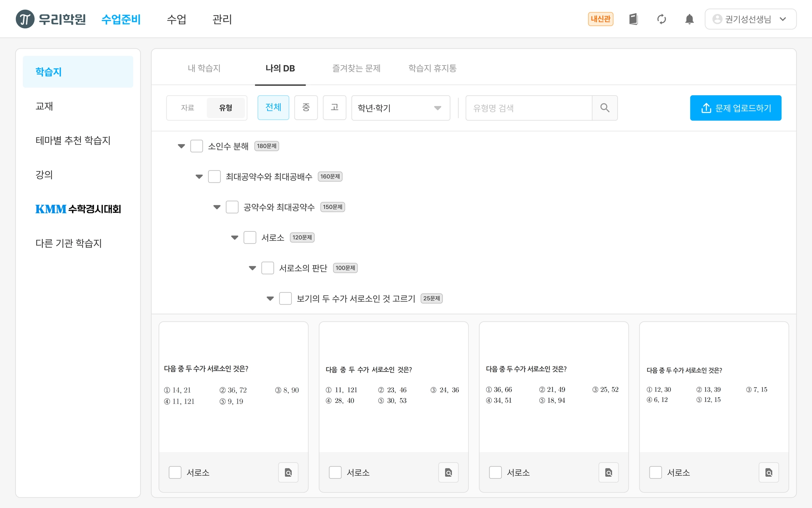The width and height of the screenshot is (812, 508).
Task: Switch to 유형 view toggle
Action: (x=226, y=108)
